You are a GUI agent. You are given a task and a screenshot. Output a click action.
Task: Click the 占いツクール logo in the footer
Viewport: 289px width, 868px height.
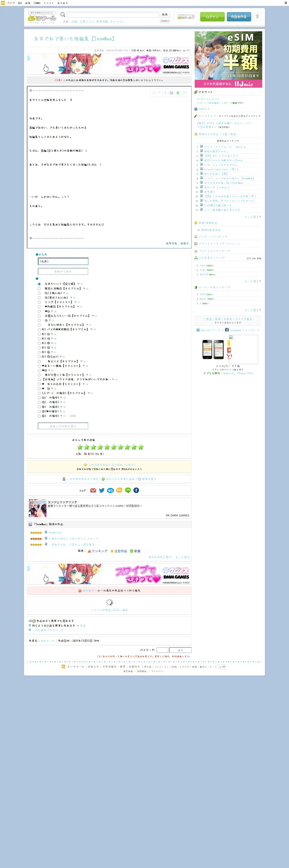pyautogui.click(x=63, y=667)
